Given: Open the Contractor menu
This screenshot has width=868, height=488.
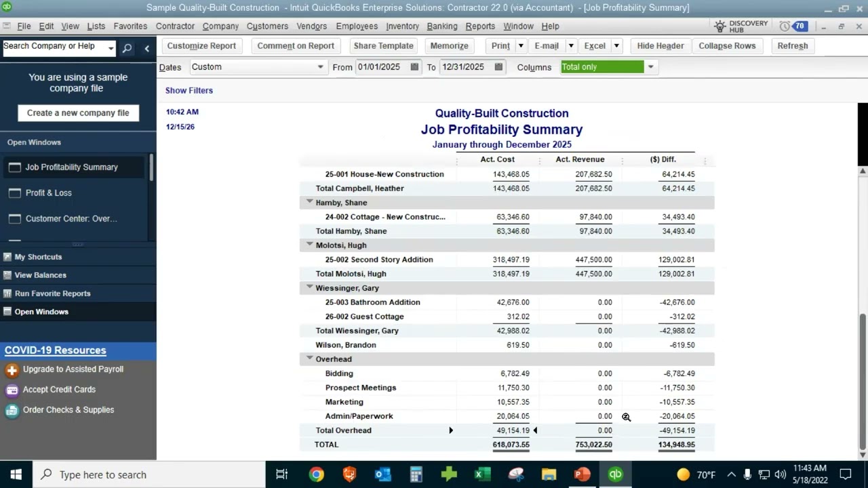Looking at the screenshot, I should coord(175,26).
